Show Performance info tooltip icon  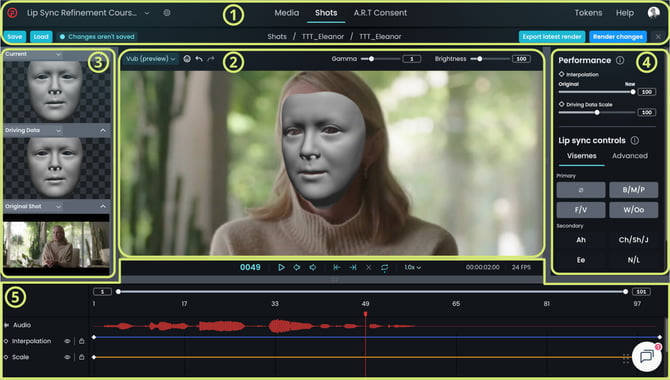pos(620,60)
